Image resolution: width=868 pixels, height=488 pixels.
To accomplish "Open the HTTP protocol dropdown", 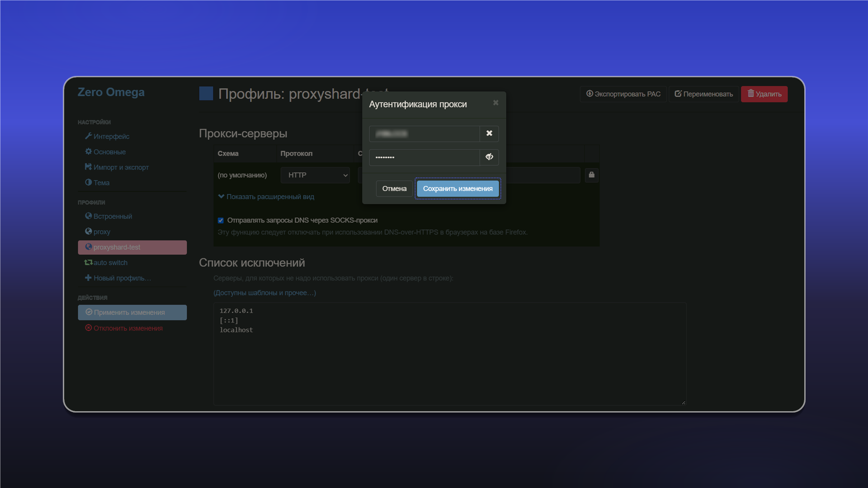I will (x=315, y=175).
